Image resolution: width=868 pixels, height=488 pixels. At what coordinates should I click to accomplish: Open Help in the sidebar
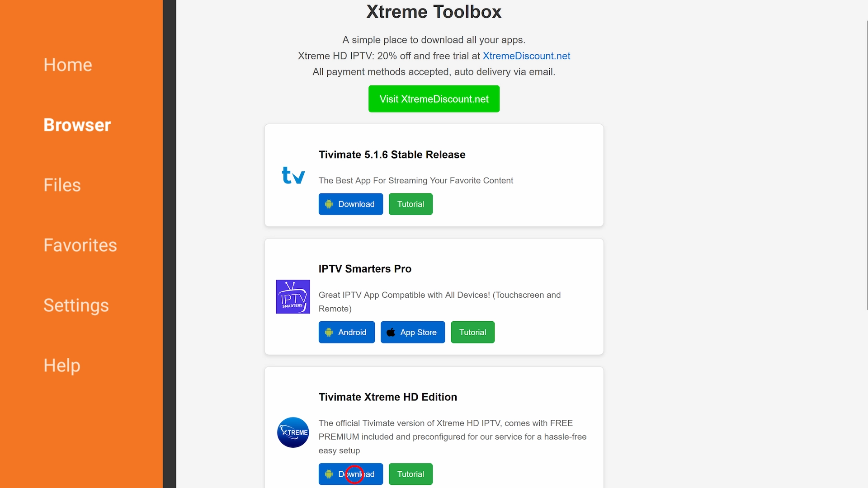click(x=62, y=366)
